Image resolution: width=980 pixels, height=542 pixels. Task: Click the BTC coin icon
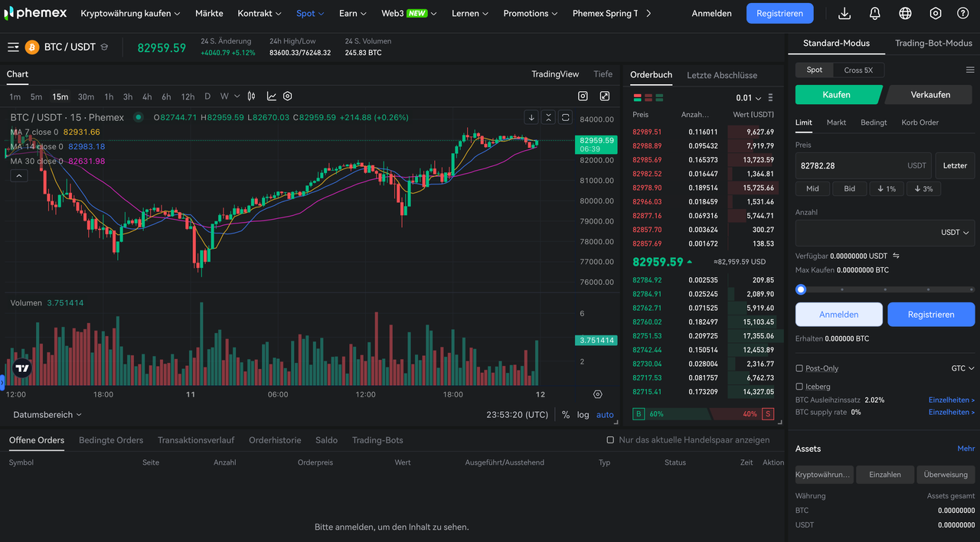click(x=32, y=47)
